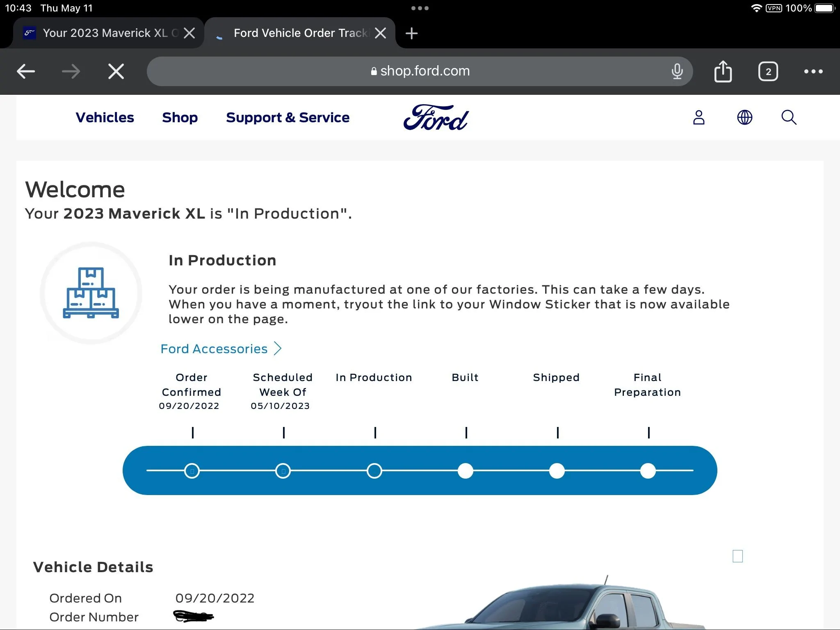Click the globe language icon
The width and height of the screenshot is (840, 630).
(744, 117)
